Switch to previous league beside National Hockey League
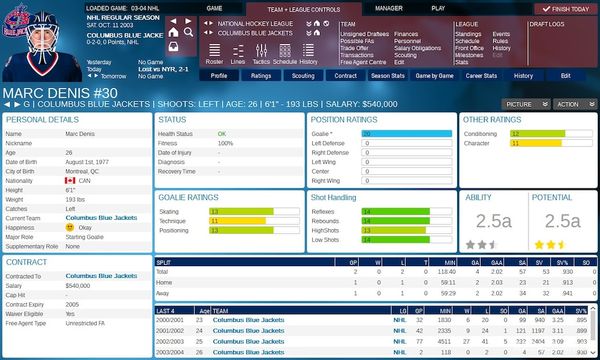 coord(205,23)
